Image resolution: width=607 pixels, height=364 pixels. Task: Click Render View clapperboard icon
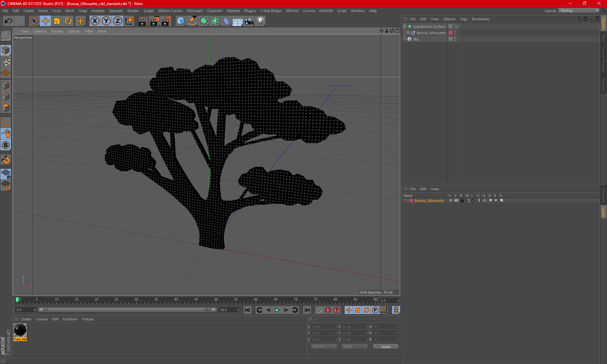pos(143,21)
